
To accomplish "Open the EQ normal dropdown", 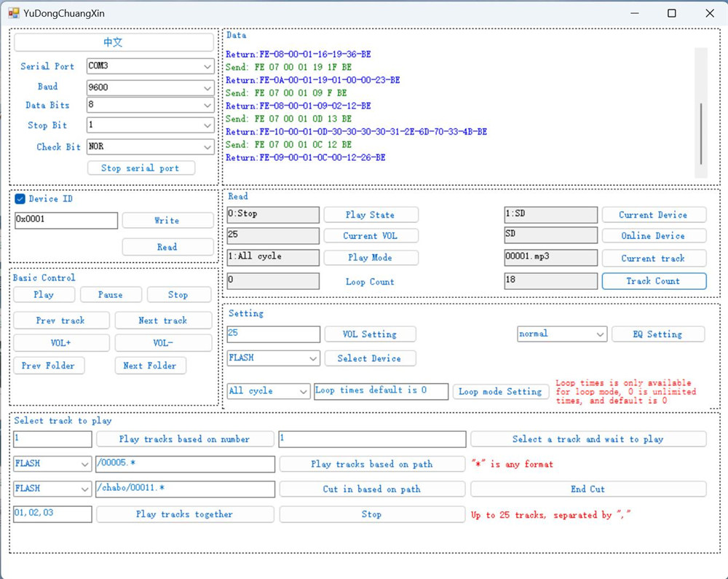I will 561,334.
